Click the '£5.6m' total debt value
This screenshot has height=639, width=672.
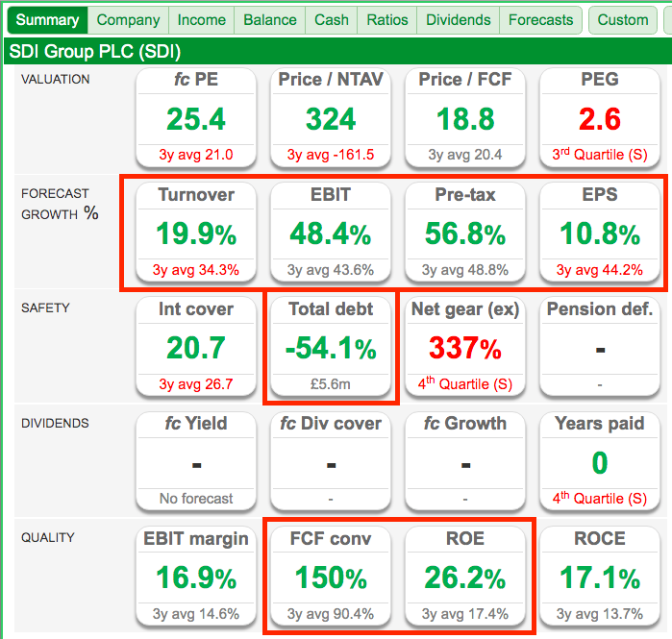point(331,384)
